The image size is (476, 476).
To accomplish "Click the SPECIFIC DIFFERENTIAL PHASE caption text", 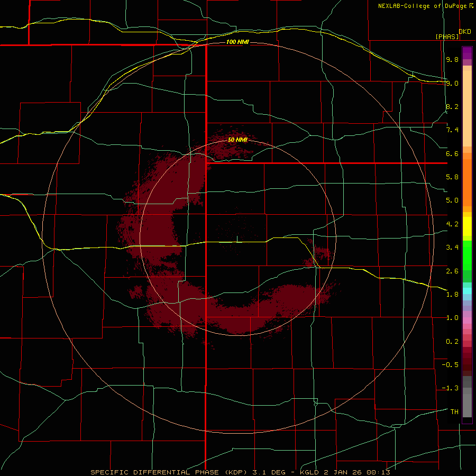I will point(154,472).
